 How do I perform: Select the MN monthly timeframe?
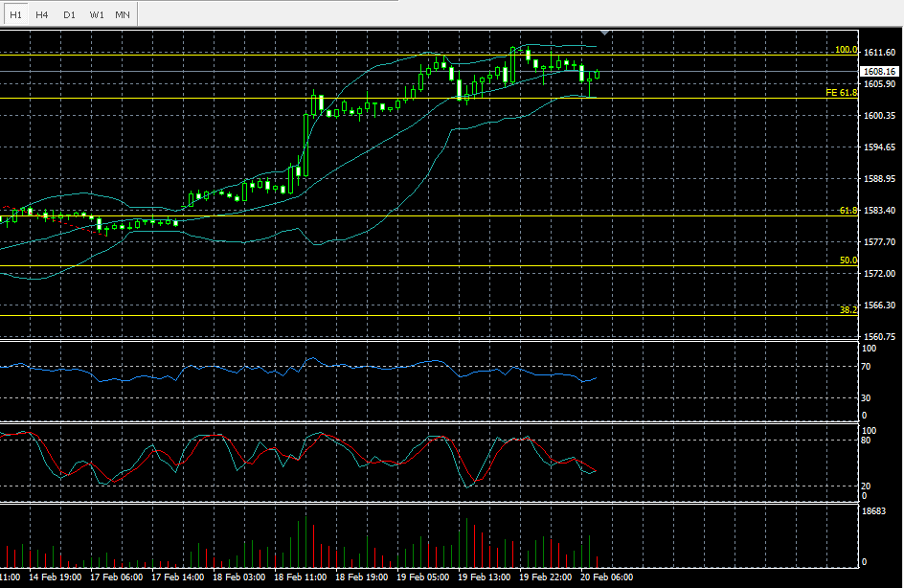(x=123, y=14)
